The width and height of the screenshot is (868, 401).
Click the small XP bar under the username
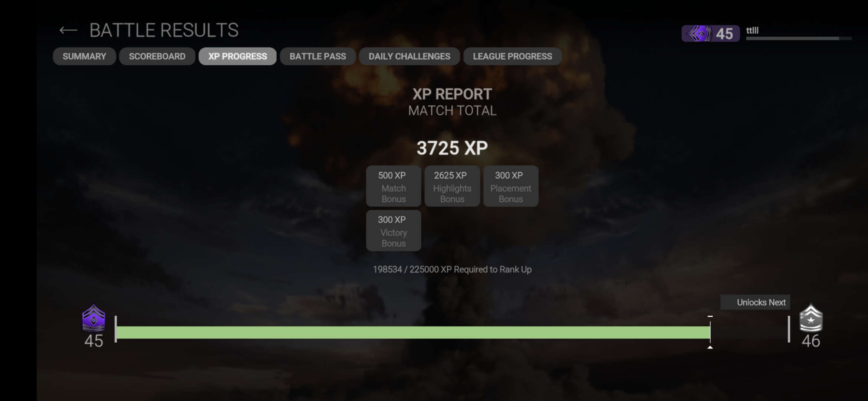(798, 38)
